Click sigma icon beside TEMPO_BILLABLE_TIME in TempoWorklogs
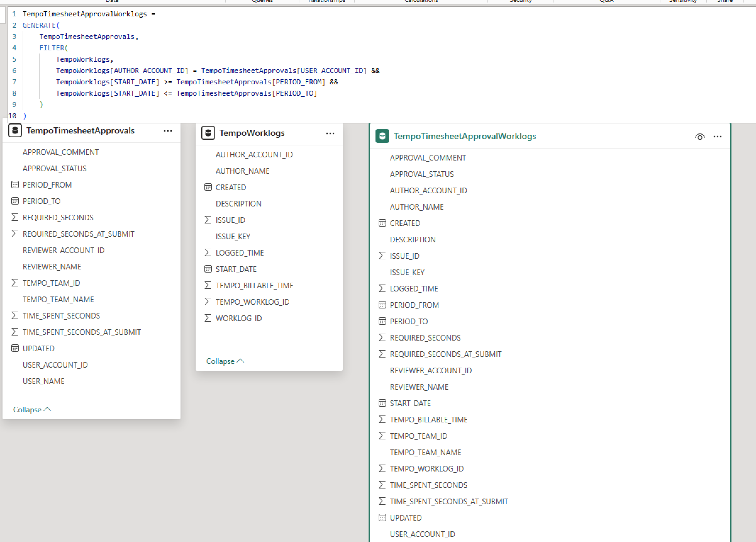Image resolution: width=756 pixels, height=542 pixels. tap(208, 285)
